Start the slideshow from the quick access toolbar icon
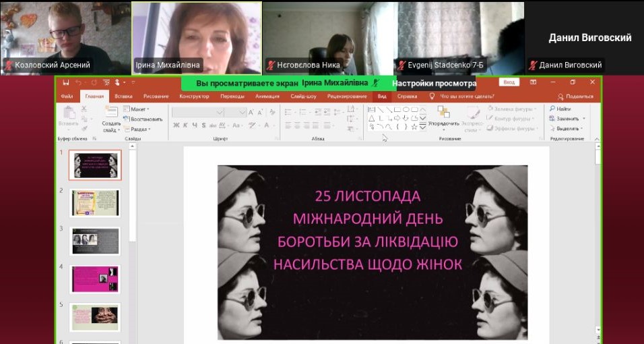This screenshot has width=644, height=344. point(106,82)
